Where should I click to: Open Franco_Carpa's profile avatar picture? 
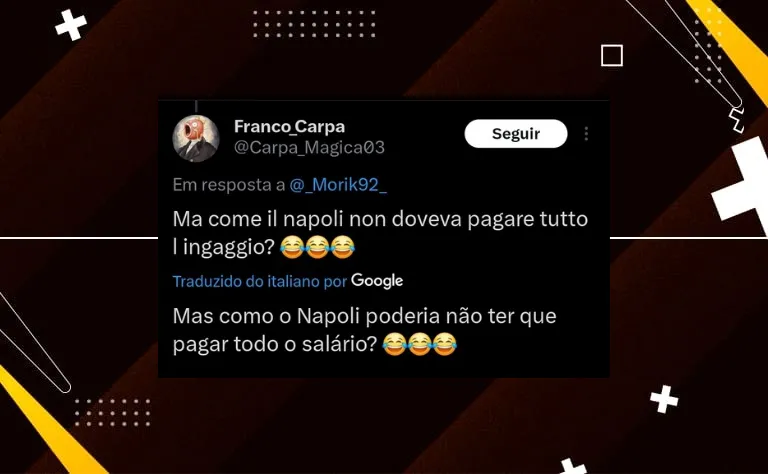196,139
